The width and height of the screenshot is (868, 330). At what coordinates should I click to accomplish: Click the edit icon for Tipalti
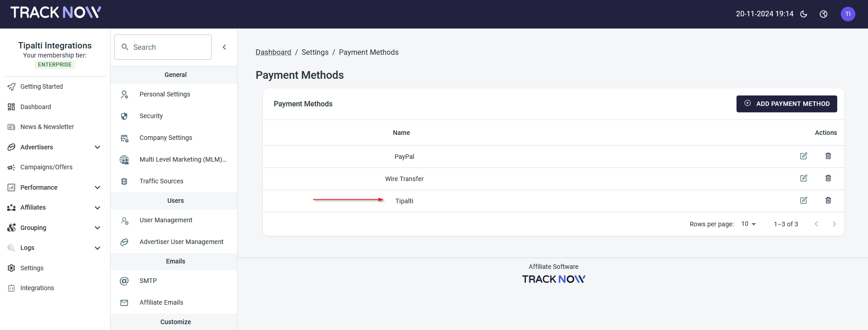point(803,201)
